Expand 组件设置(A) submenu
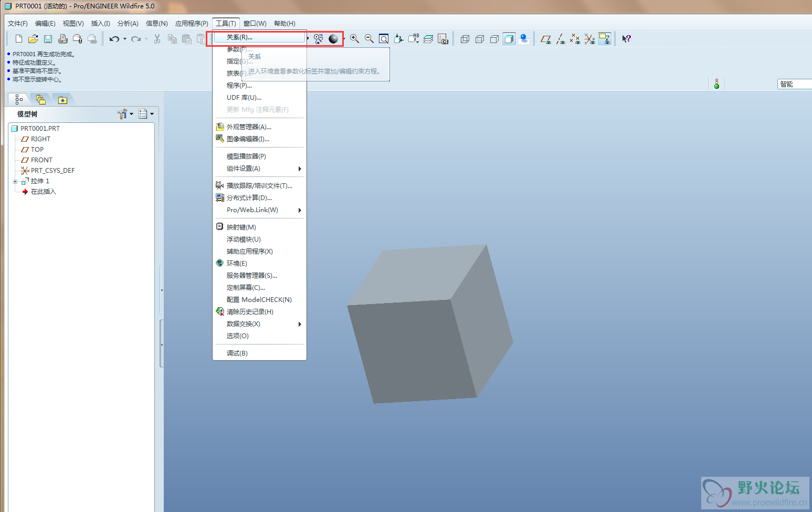The image size is (812, 512). [x=259, y=169]
